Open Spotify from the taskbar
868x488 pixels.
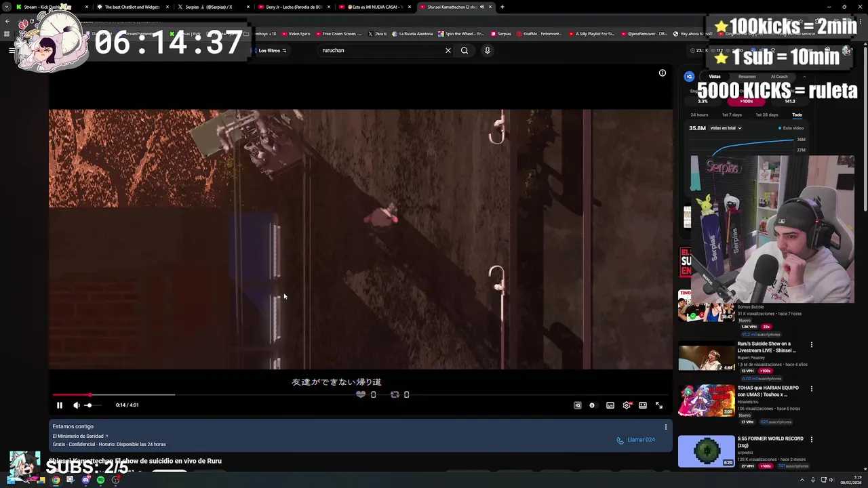click(x=100, y=480)
